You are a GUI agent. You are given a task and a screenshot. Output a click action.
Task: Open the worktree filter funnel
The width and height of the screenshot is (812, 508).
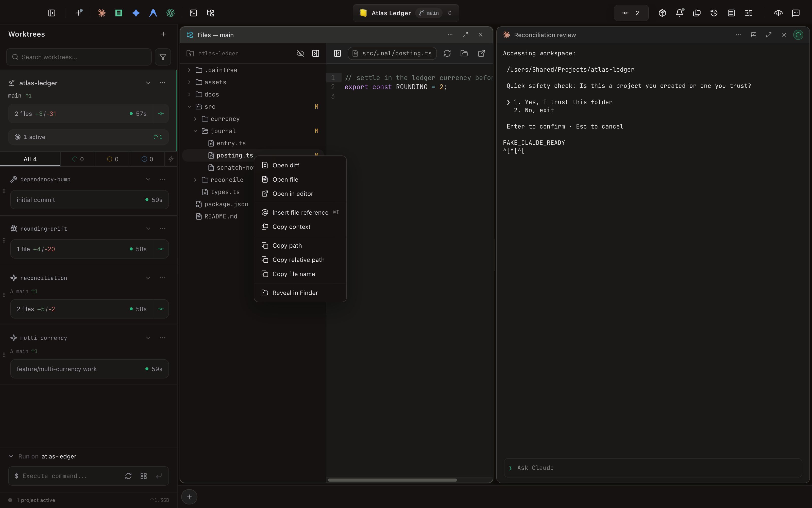tap(163, 57)
